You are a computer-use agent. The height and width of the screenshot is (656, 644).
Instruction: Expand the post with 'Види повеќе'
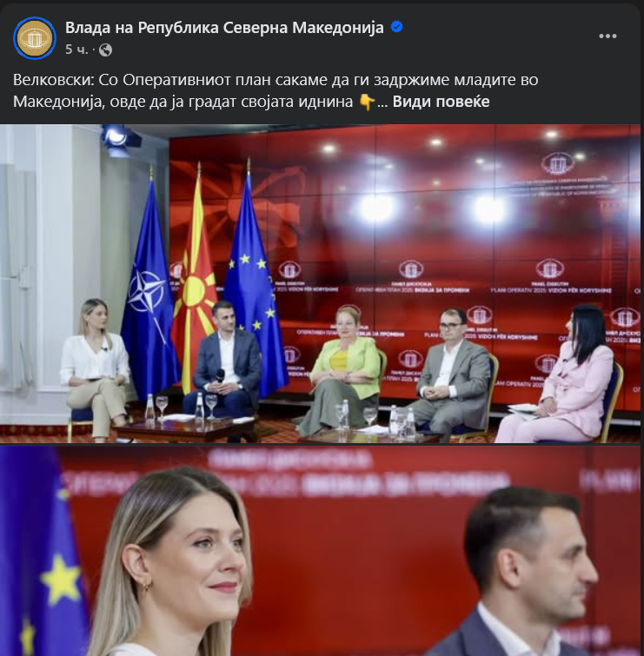tap(441, 102)
